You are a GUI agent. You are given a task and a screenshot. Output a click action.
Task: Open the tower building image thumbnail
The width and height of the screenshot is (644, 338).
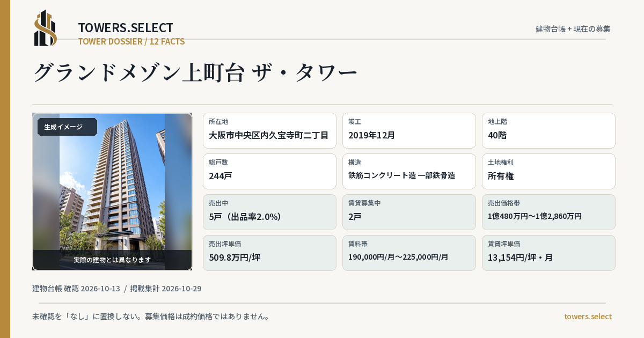[112, 192]
